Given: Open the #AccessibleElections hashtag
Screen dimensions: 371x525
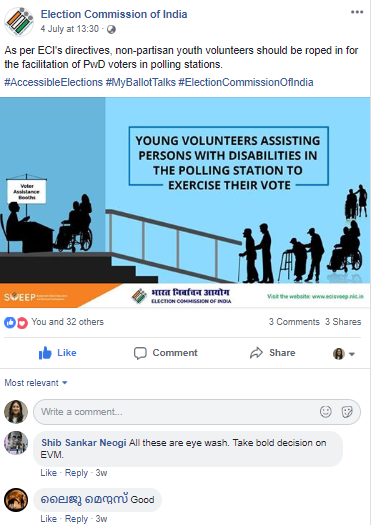Looking at the screenshot, I should (x=54, y=82).
